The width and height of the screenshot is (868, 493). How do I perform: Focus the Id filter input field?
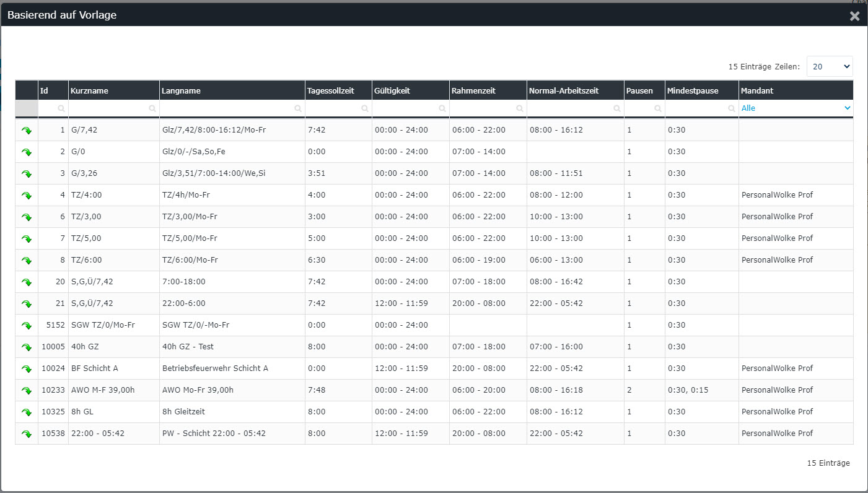pyautogui.click(x=50, y=108)
